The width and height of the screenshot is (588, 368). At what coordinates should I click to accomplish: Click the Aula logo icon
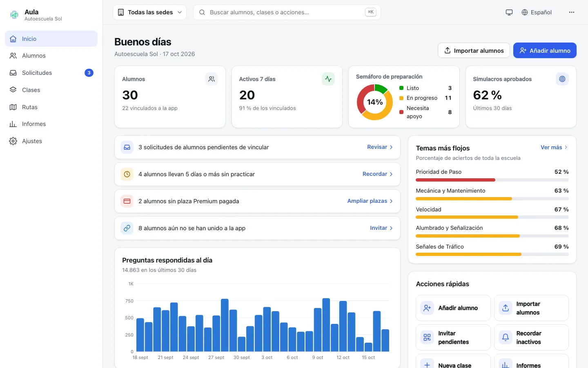(14, 15)
